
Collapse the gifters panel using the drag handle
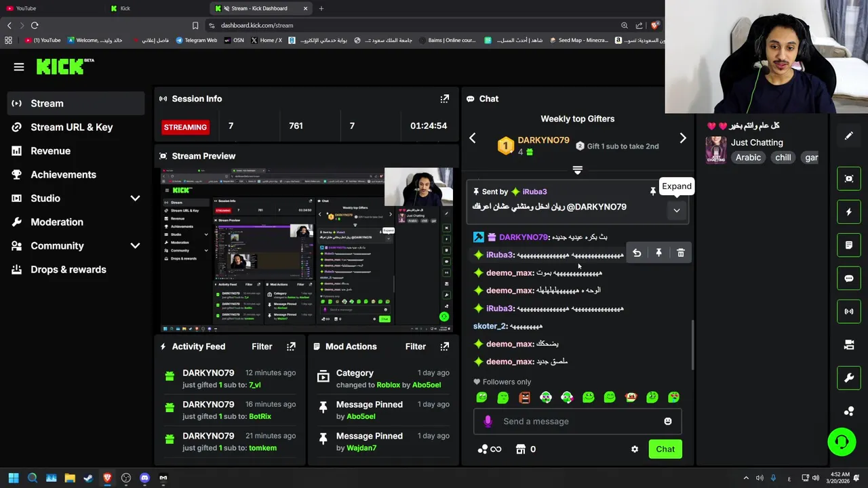coord(577,170)
